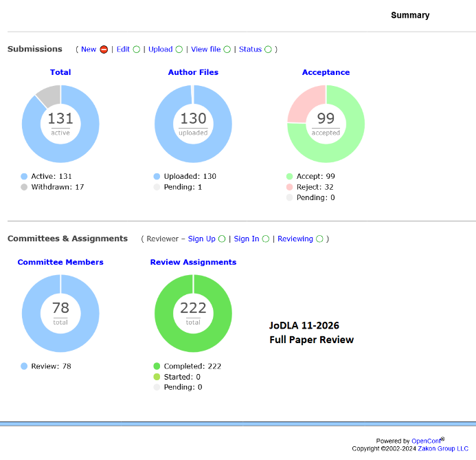476x460 pixels.
Task: Click the pink Reject legend swatch
Action: tap(290, 187)
